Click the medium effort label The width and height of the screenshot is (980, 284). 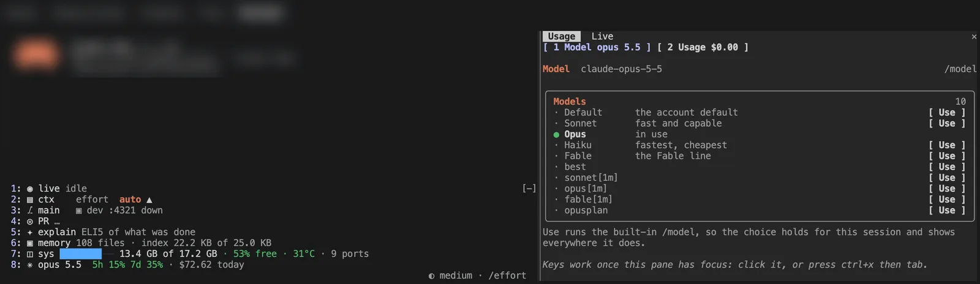pos(456,276)
